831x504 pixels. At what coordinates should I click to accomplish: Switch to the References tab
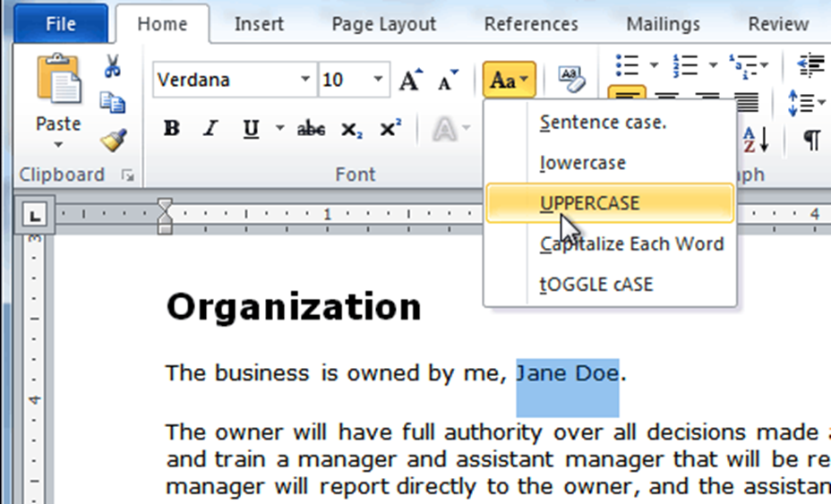pyautogui.click(x=531, y=24)
